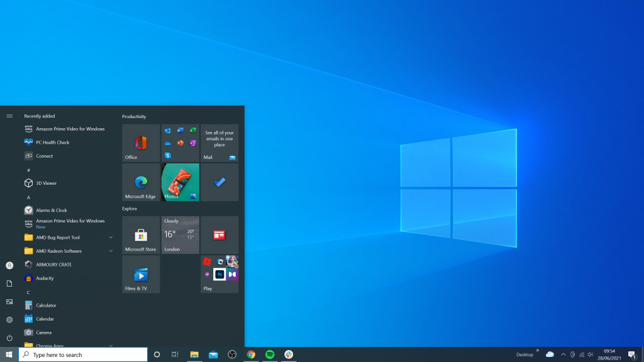Open Slack from the taskbar
Image resolution: width=644 pixels, height=362 pixels.
(x=289, y=354)
